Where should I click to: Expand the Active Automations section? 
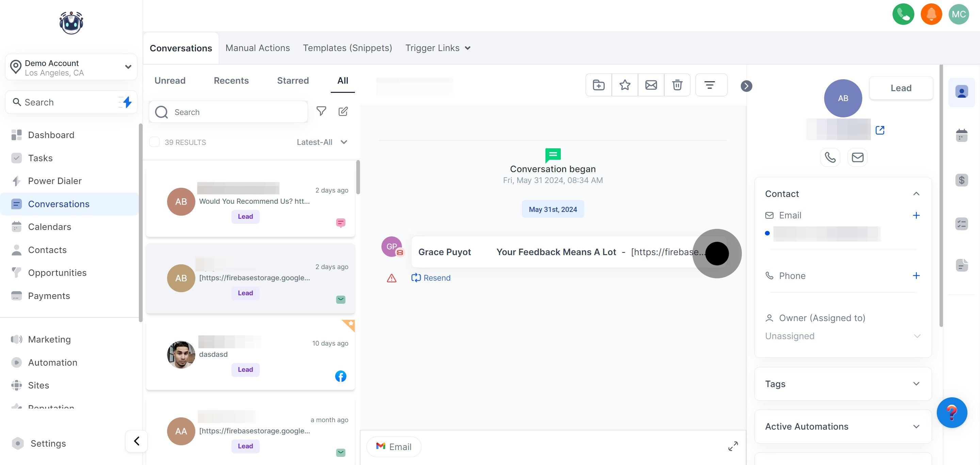[x=842, y=426]
